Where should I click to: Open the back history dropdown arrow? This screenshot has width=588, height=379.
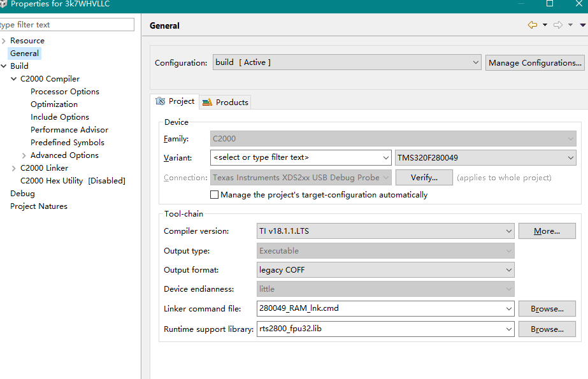point(545,25)
